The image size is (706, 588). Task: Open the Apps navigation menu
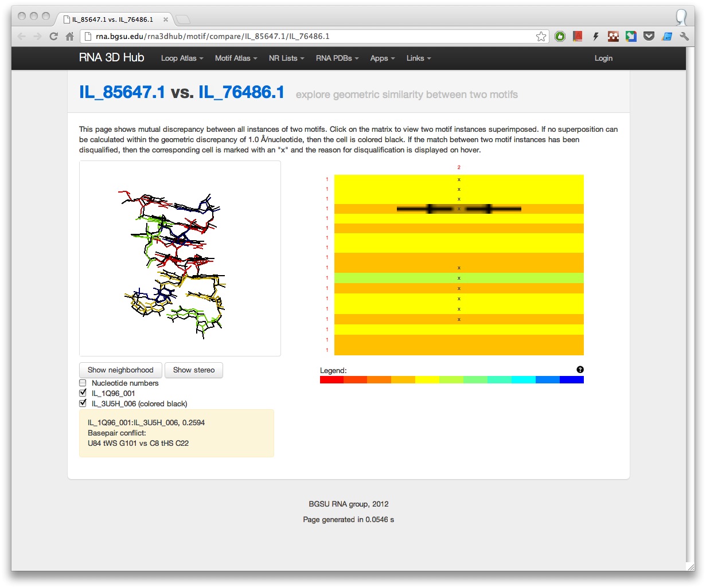[382, 58]
